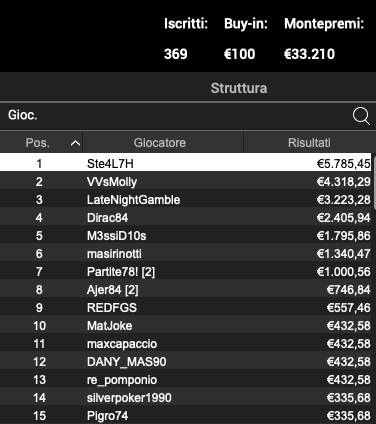
Task: Select Partite78! [2] row
Action: [x=185, y=272]
